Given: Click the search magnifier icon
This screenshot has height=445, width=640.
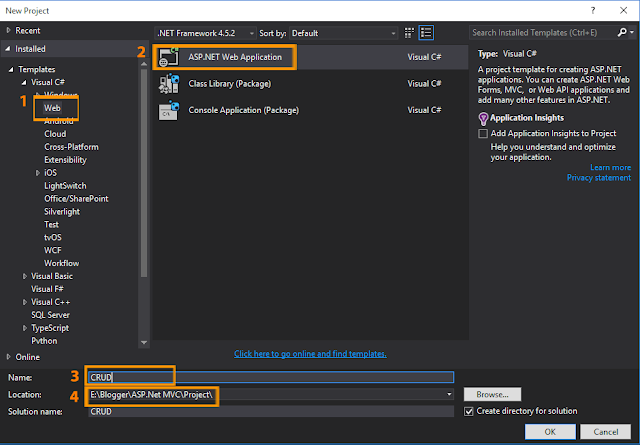Looking at the screenshot, I should [x=622, y=32].
